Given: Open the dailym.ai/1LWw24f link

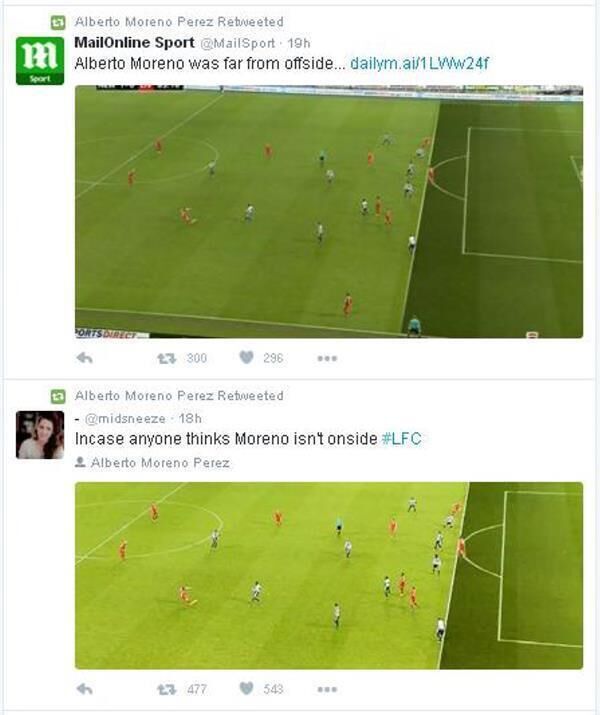Looking at the screenshot, I should point(419,63).
